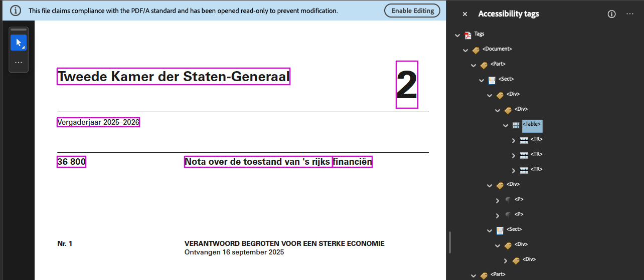Collapse the Table tag node
Viewport: 644px width, 280px height.
(x=506, y=125)
